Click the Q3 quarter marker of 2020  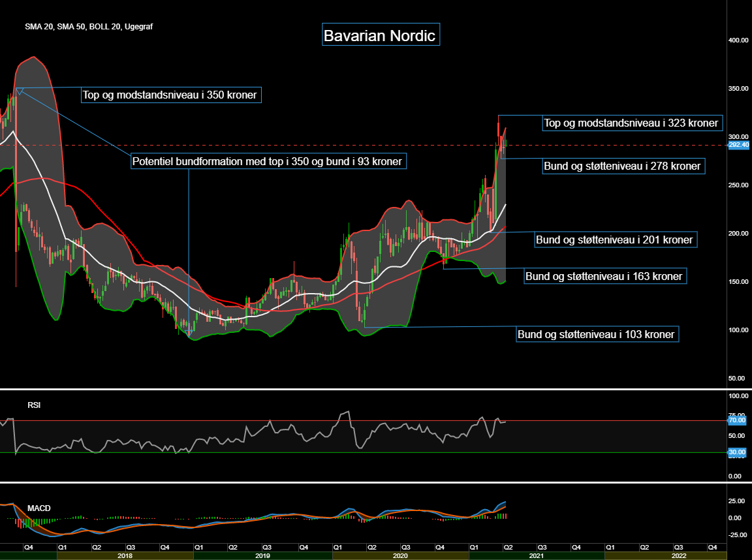pos(405,547)
